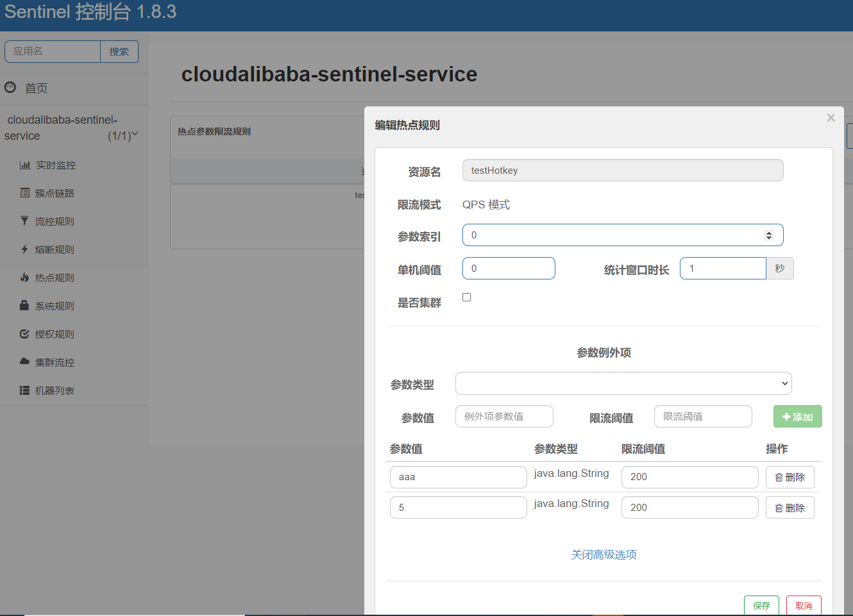Image resolution: width=853 pixels, height=616 pixels.
Task: Focus the 应用名 search field
Action: (53, 52)
